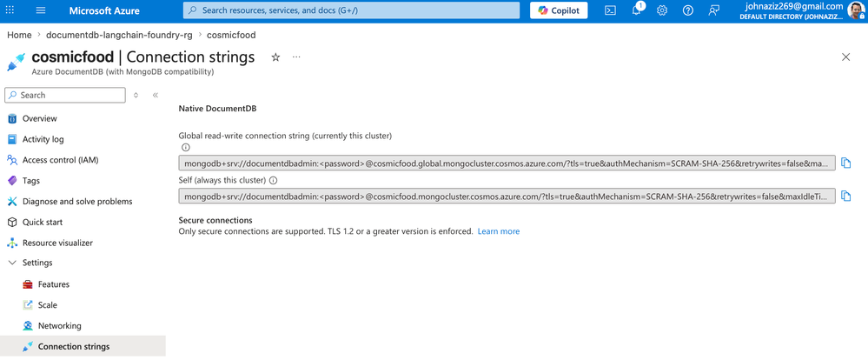Copy the Self connection string
Image resolution: width=868 pixels, height=360 pixels.
(846, 196)
